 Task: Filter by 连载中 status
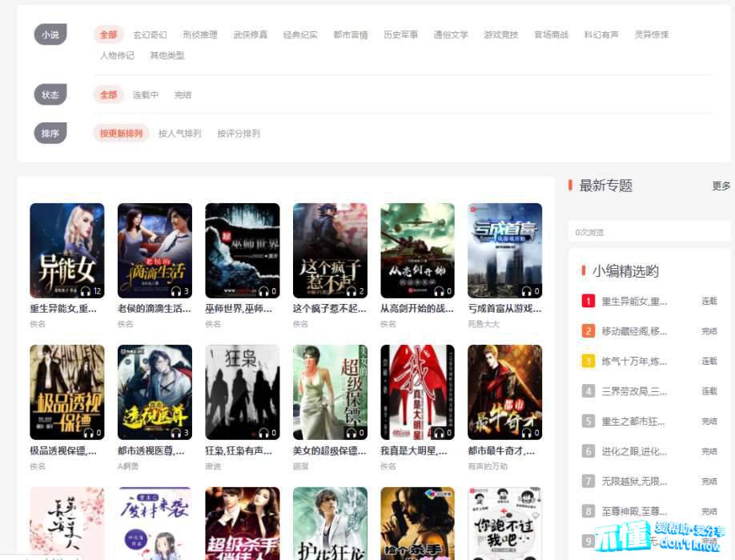pos(145,95)
